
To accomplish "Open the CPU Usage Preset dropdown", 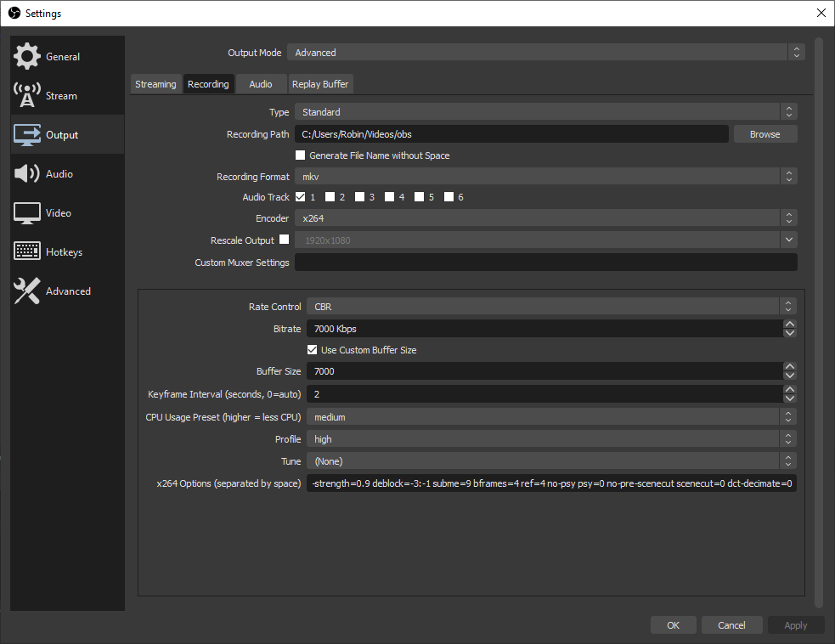I will [551, 417].
